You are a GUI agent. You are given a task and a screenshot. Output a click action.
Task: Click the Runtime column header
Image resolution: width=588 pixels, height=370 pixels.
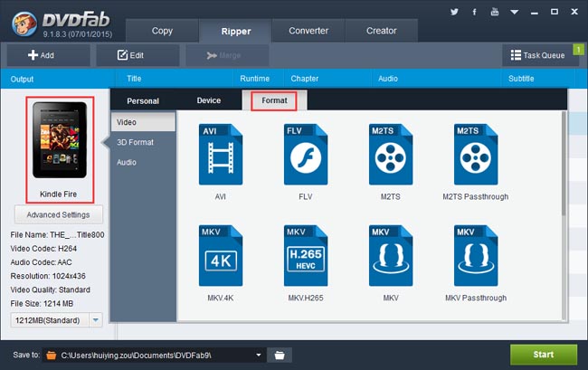coord(254,79)
